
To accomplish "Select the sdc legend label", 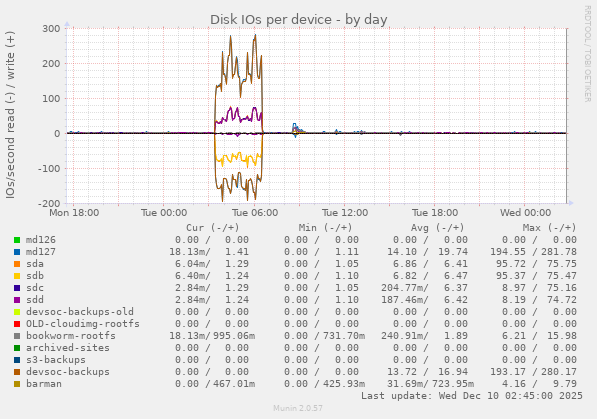I will 35,288.
